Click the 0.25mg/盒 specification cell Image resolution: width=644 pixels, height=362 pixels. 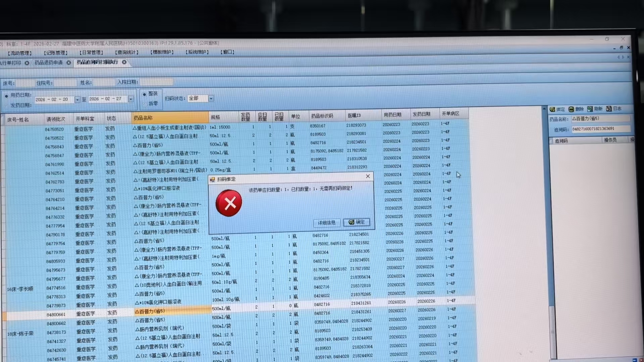[220, 170]
